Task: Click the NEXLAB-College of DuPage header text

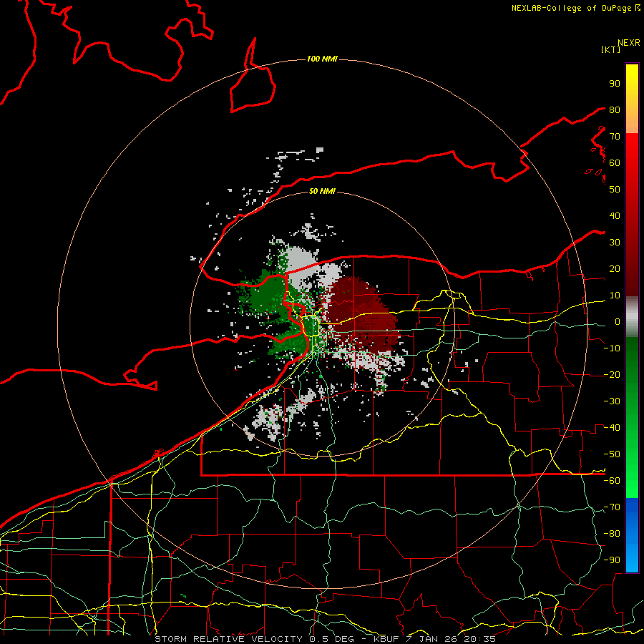Action: (575, 8)
